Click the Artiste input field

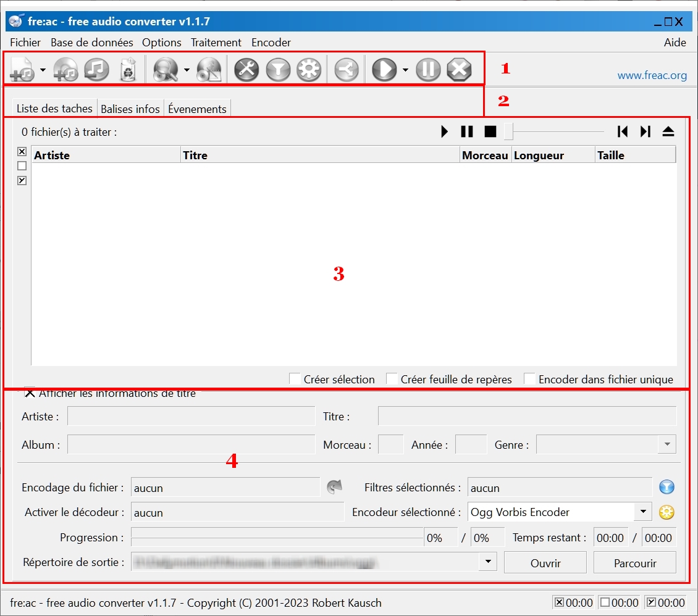[x=191, y=416]
